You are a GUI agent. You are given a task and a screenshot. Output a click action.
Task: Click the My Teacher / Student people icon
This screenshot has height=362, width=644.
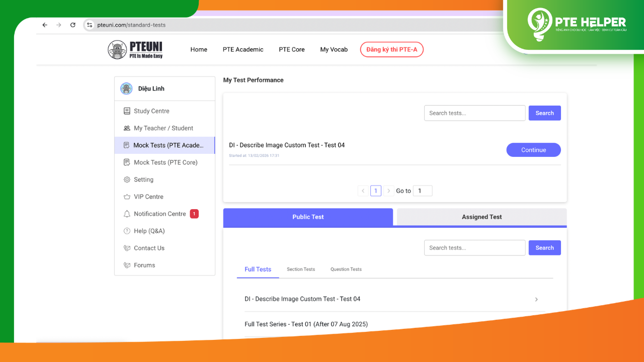coord(127,128)
